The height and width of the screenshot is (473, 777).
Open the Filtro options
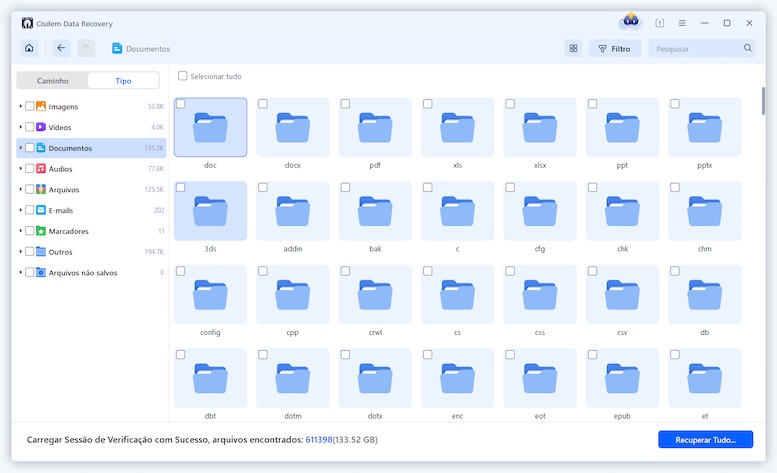pyautogui.click(x=615, y=48)
